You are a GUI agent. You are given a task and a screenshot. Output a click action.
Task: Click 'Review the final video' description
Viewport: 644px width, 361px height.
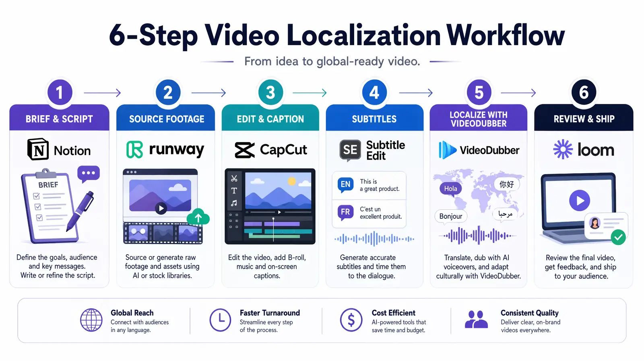tap(580, 266)
